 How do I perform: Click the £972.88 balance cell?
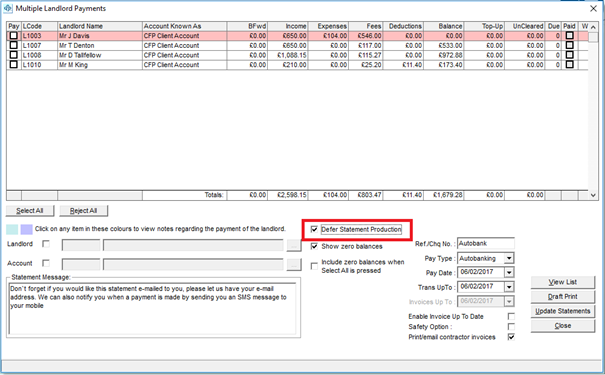point(444,55)
